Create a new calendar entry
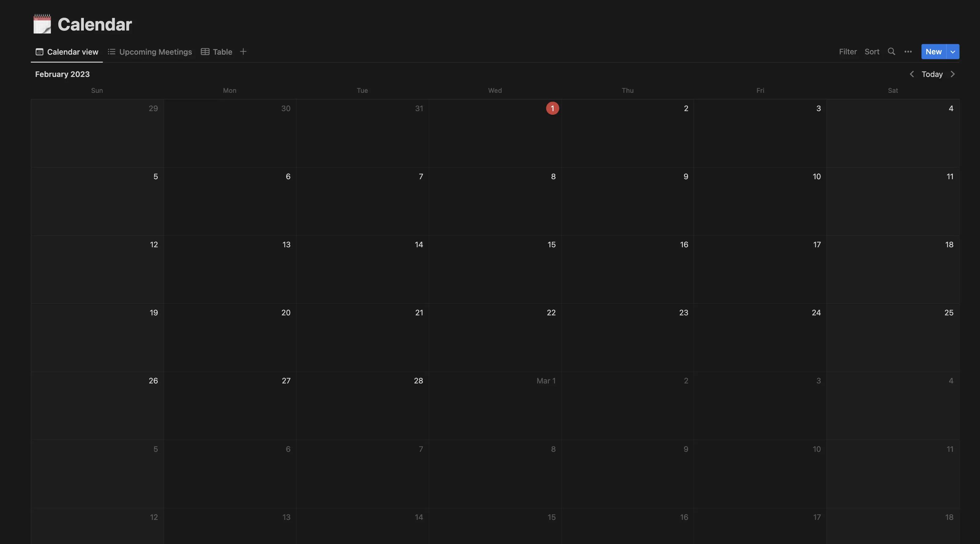980x544 pixels. coord(933,52)
